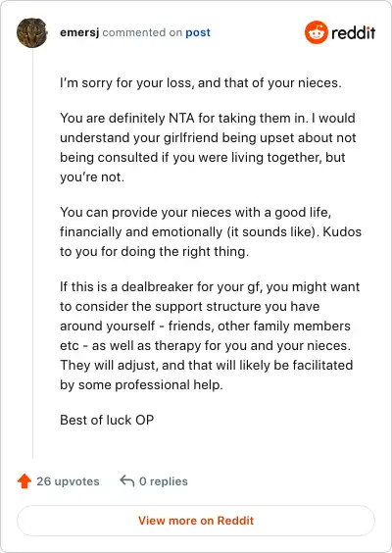Follow the blue 'post' link

tap(198, 32)
